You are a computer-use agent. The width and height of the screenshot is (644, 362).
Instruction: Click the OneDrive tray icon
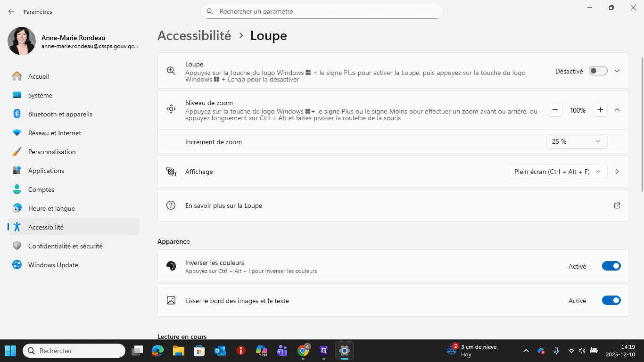click(541, 351)
